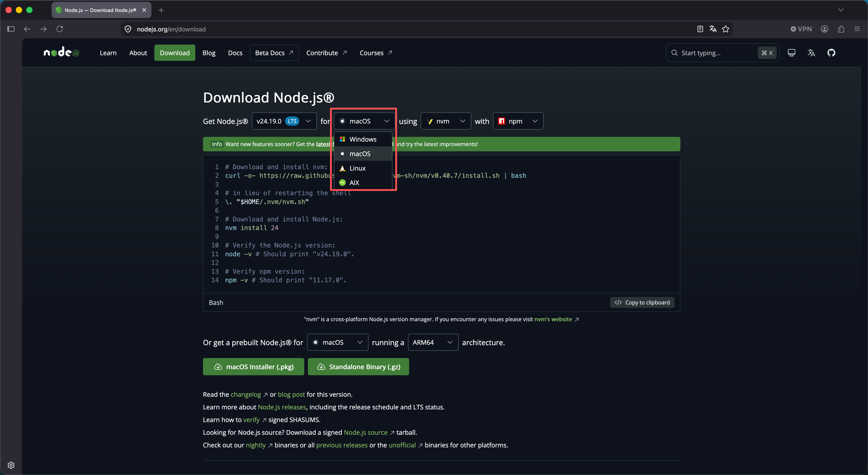
Task: Open the GitHub repository icon
Action: 831,53
